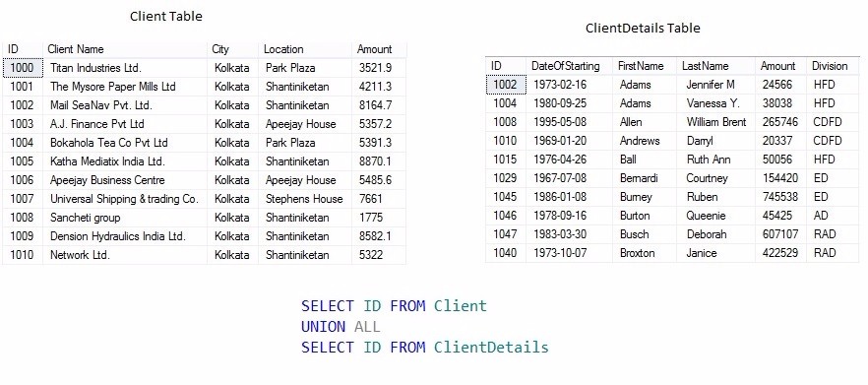Click the ClientDetails keyword in SQL query
This screenshot has height=385, width=868.
click(x=491, y=348)
